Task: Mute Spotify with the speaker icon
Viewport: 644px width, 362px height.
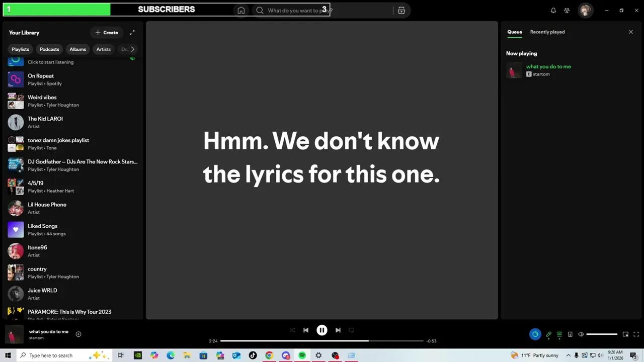Action: coord(581,334)
